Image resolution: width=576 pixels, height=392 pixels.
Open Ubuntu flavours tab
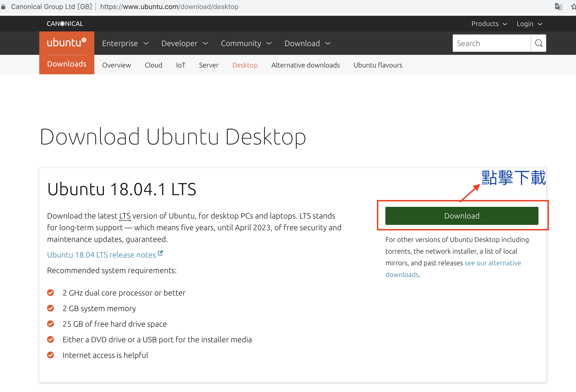[x=378, y=65]
